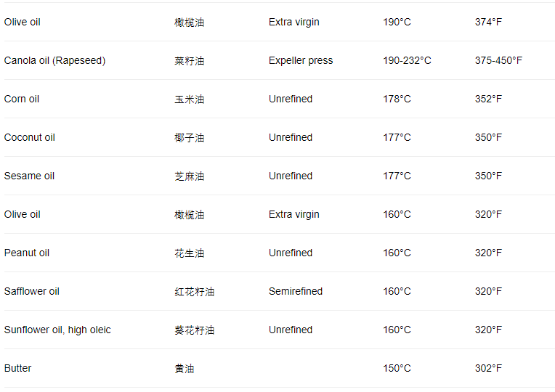Select the Safflower oil cell
The image size is (555, 392).
point(31,291)
